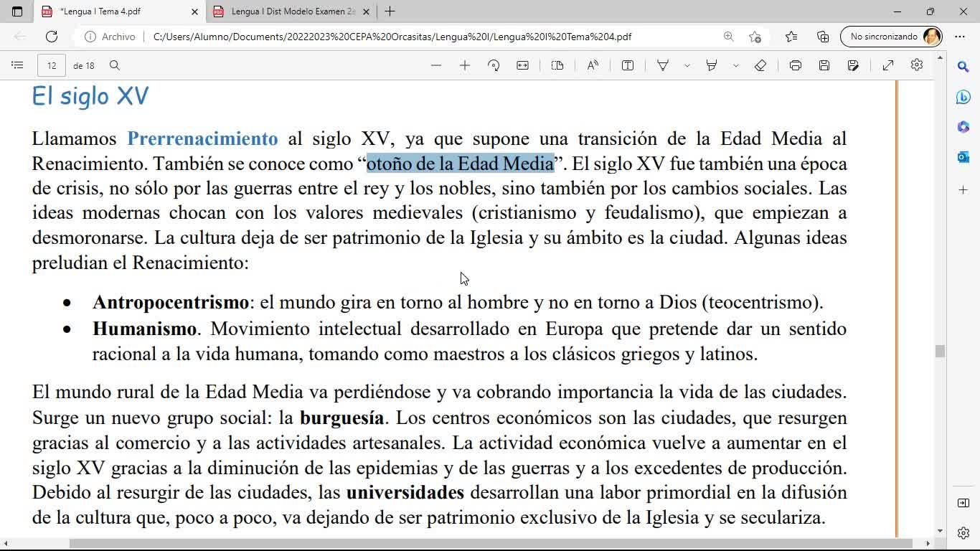Screen dimensions: 980x551
Task: Expand the Draw tool options dropdown
Action: pyautogui.click(x=687, y=65)
